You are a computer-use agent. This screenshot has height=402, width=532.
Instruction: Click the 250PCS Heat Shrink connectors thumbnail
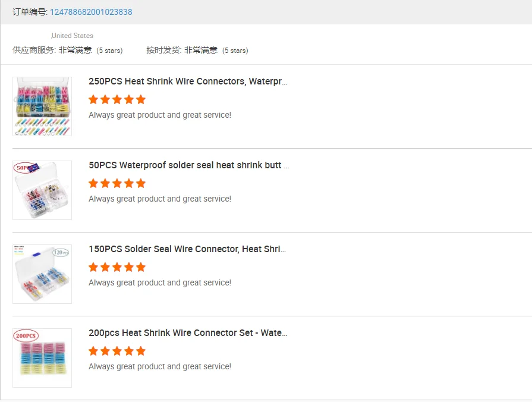tap(42, 106)
